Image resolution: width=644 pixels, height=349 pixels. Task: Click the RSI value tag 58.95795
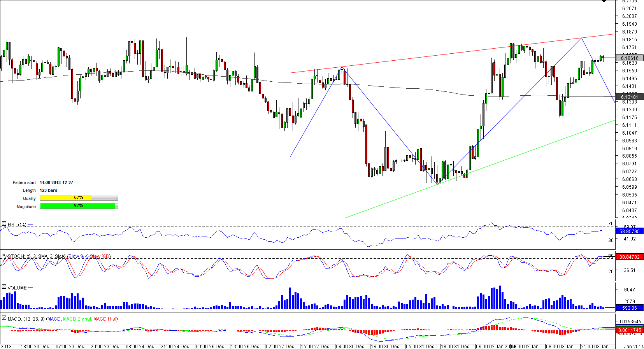coord(630,231)
